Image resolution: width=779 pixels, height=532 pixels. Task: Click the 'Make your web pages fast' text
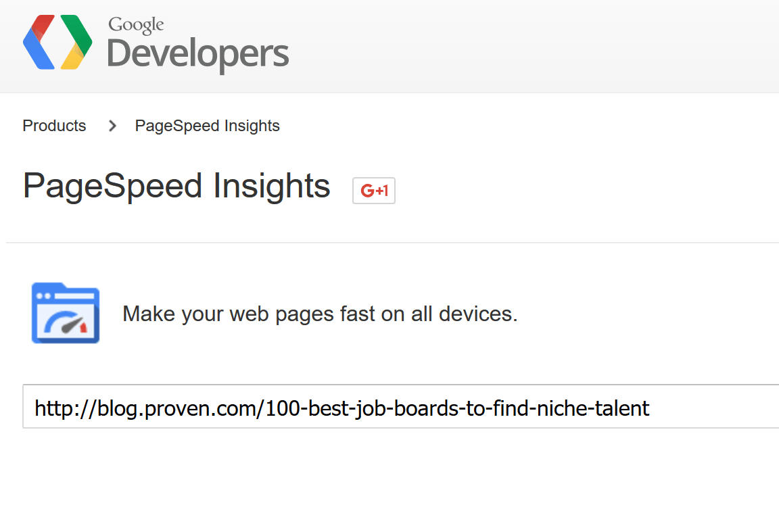pyautogui.click(x=320, y=314)
